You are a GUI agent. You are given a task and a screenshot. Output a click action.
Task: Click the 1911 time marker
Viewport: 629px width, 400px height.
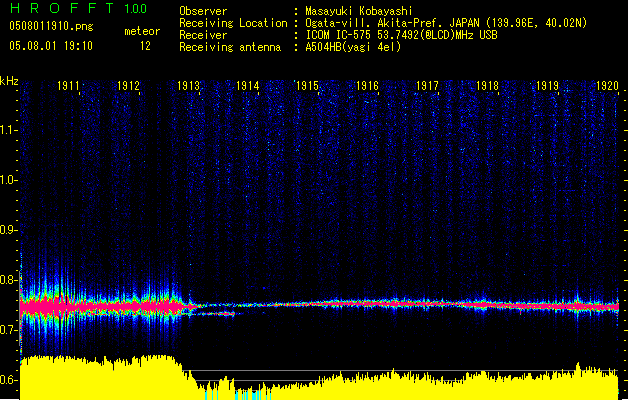[x=68, y=86]
